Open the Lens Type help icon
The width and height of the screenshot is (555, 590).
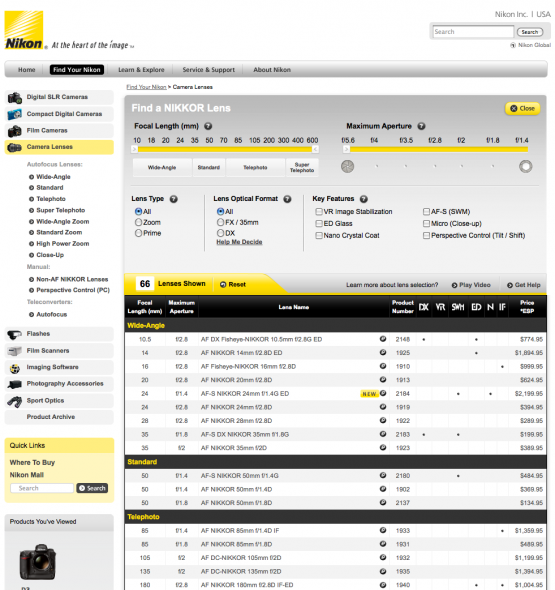173,199
